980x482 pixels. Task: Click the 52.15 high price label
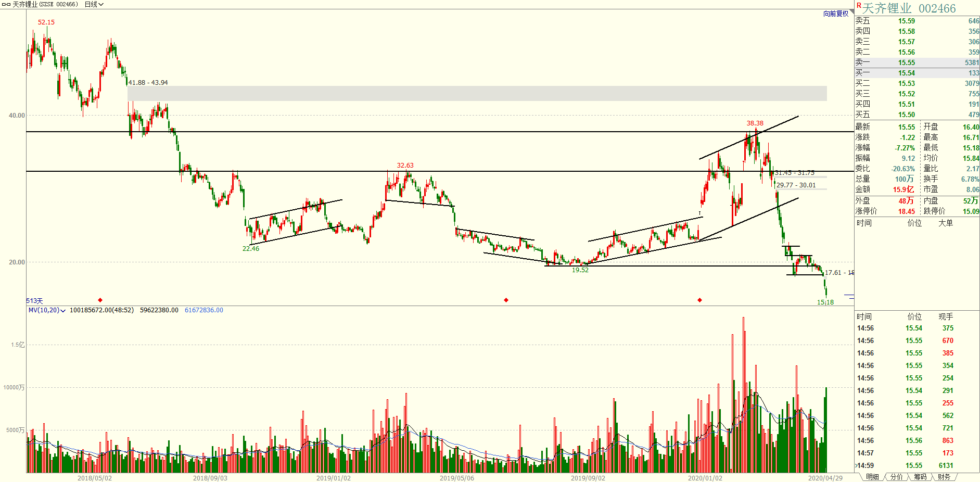[x=46, y=22]
